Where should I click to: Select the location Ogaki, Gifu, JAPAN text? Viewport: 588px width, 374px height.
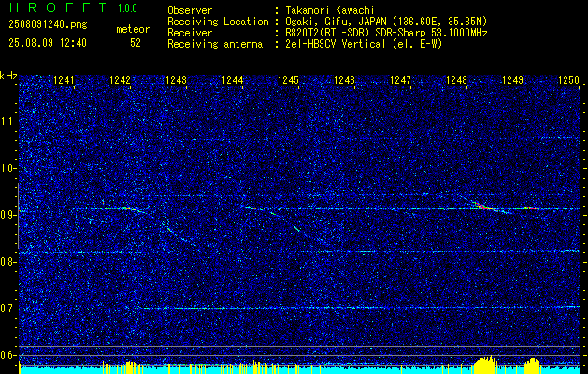click(337, 22)
